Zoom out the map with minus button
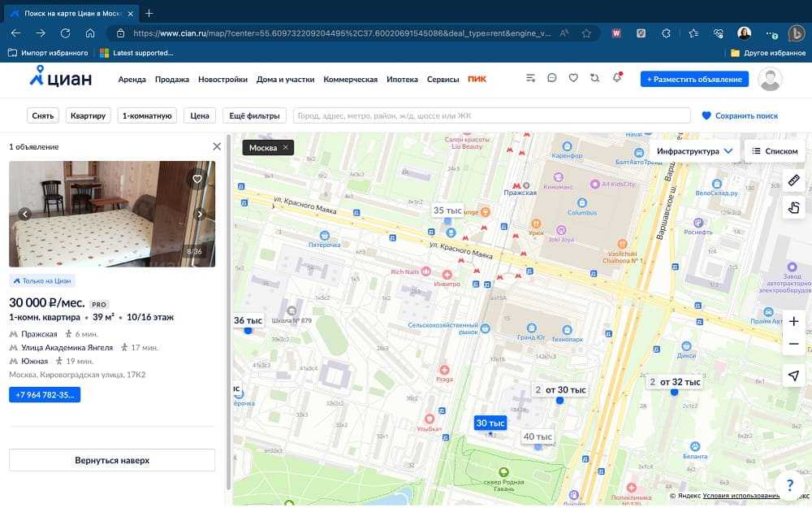Image resolution: width=812 pixels, height=508 pixels. 793,345
